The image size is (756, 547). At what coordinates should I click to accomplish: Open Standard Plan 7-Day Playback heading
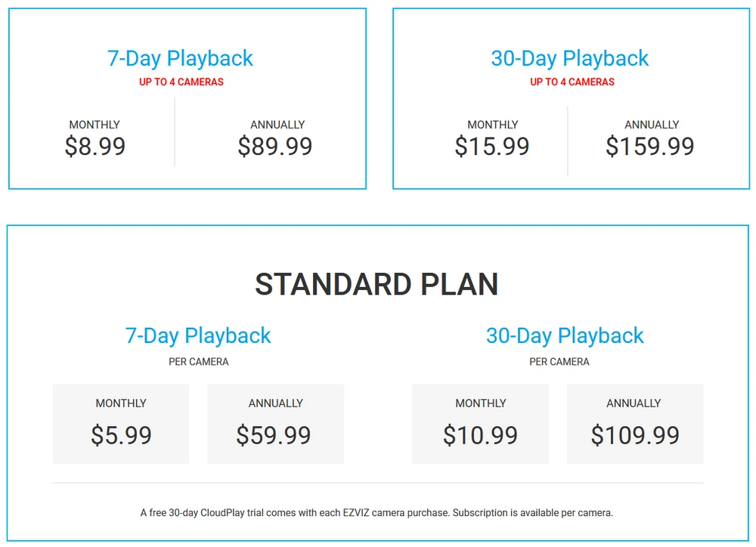click(198, 335)
